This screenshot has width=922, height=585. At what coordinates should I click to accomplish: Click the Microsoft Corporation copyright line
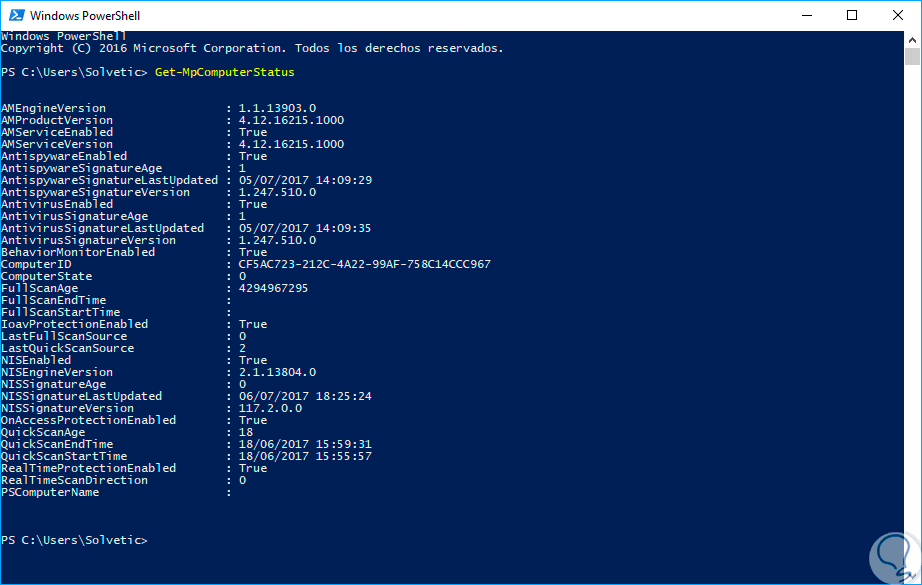coord(252,48)
